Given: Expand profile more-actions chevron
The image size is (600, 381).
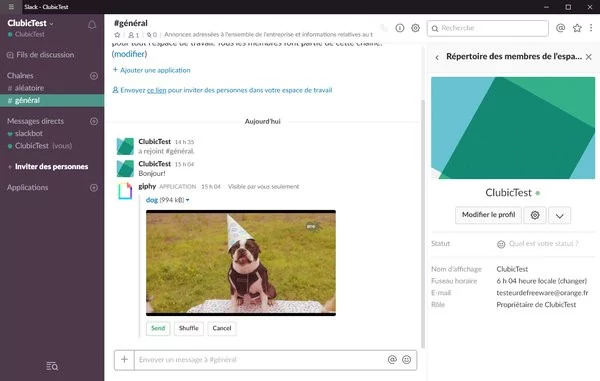Looking at the screenshot, I should pos(559,215).
